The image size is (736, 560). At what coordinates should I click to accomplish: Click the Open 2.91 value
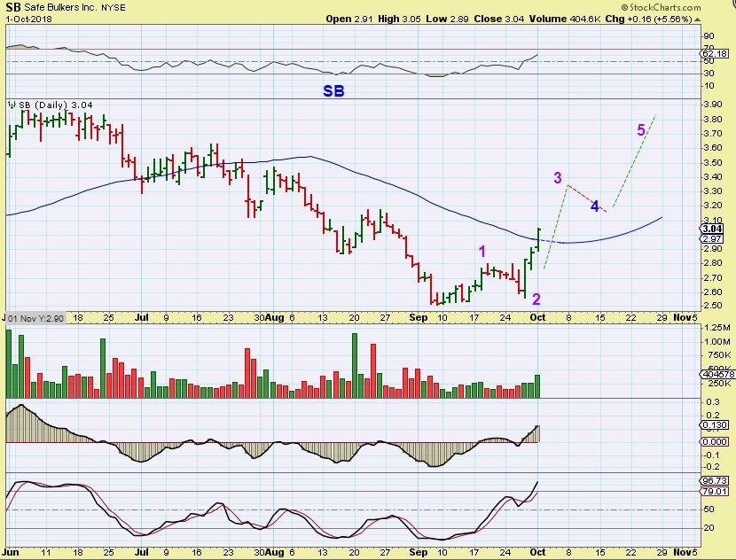coord(348,19)
